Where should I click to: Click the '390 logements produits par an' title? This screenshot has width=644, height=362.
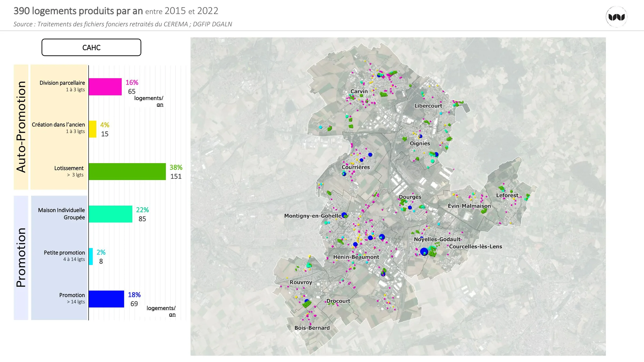coord(78,11)
